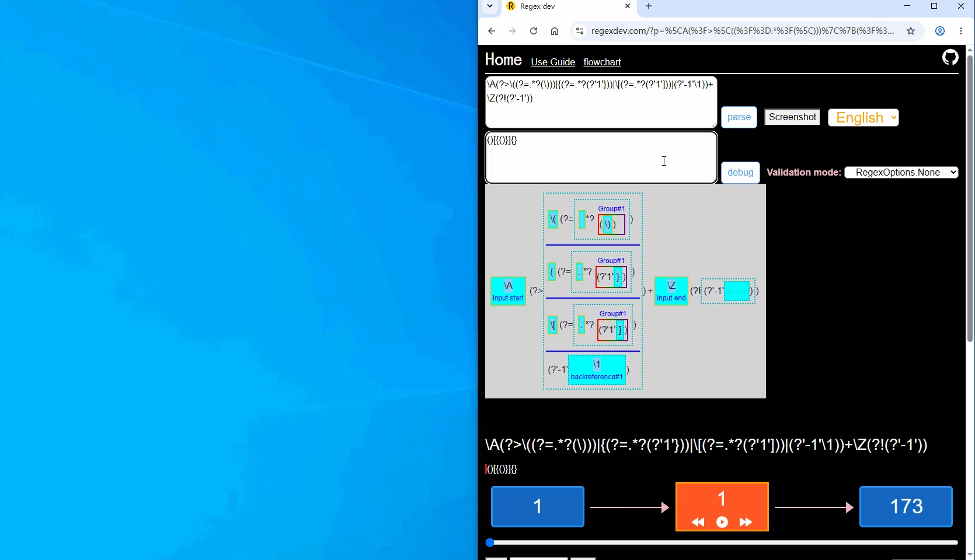Click the Group#1 label in top branch
Image resolution: width=975 pixels, height=560 pixels.
point(611,209)
